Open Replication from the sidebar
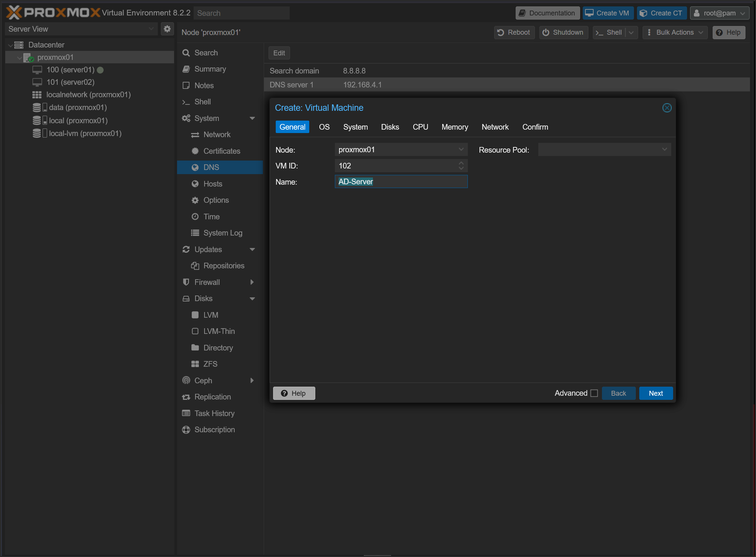The width and height of the screenshot is (756, 557). 212,397
